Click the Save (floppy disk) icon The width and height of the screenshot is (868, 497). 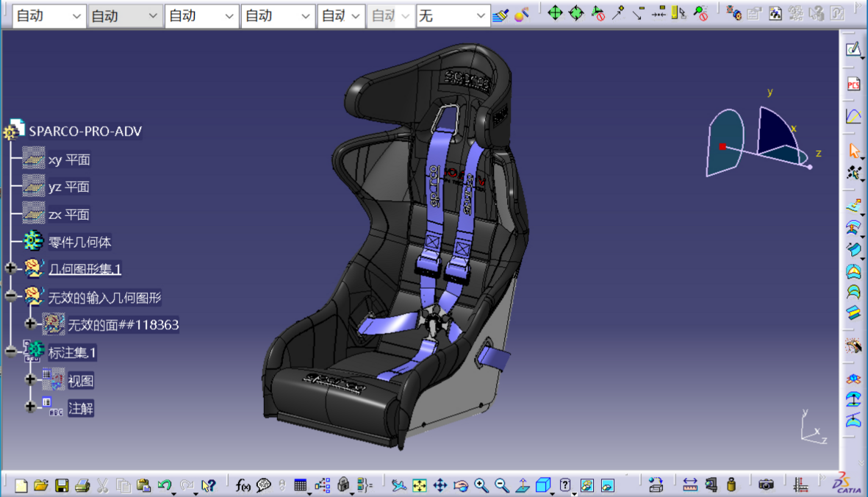[62, 485]
